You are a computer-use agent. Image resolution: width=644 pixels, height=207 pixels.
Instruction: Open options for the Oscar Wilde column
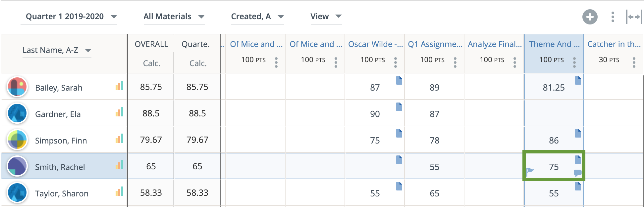click(x=396, y=62)
